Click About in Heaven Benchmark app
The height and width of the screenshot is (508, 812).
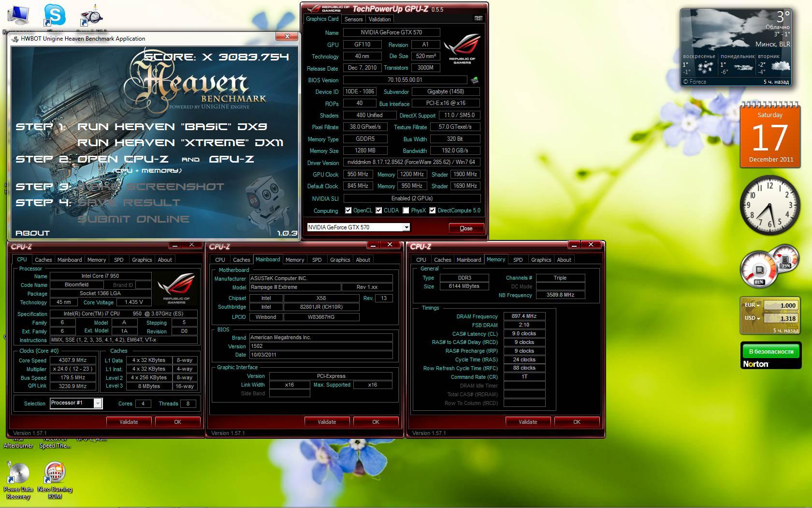coord(32,233)
